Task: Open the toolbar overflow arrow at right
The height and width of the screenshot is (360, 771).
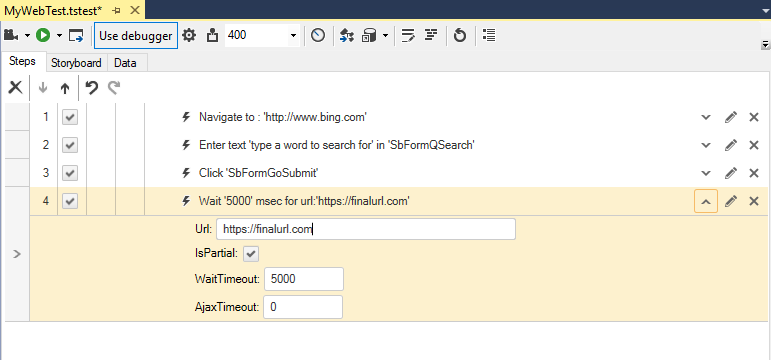Action: point(765,45)
